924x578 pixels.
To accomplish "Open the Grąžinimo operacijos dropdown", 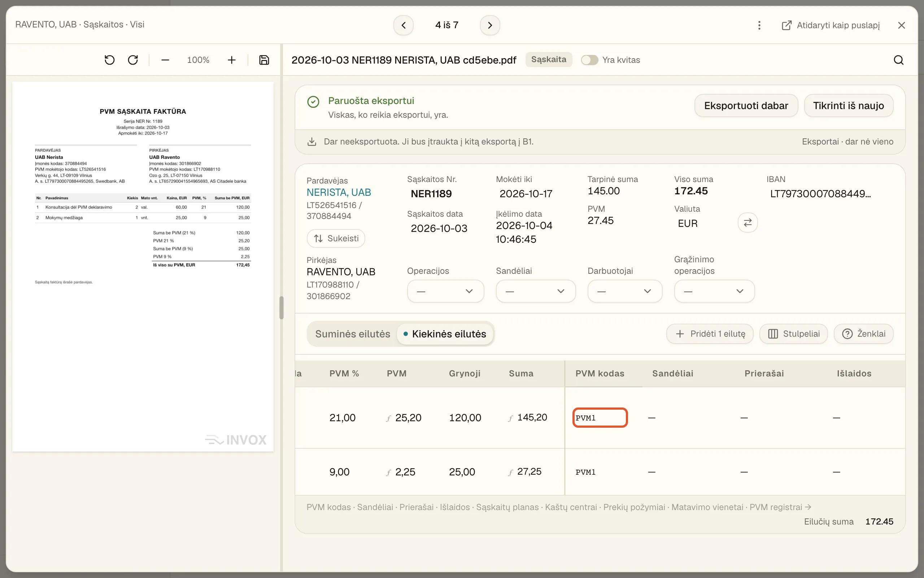I will 714,291.
